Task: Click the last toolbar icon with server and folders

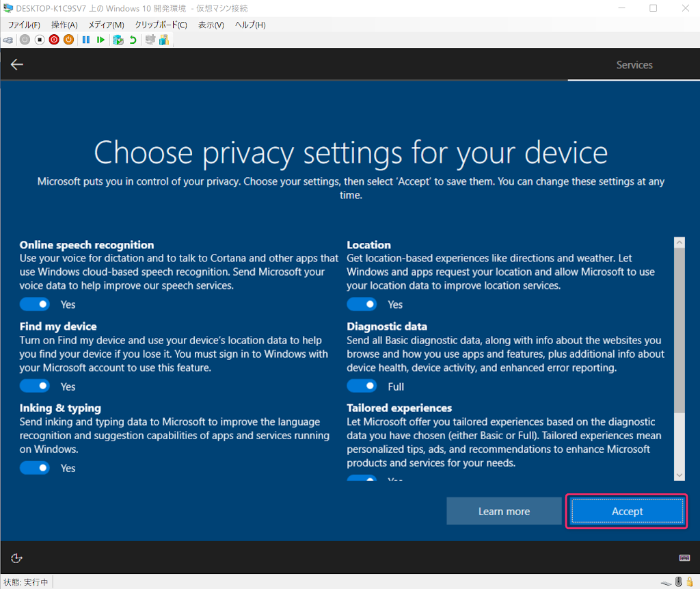Action: pos(164,40)
